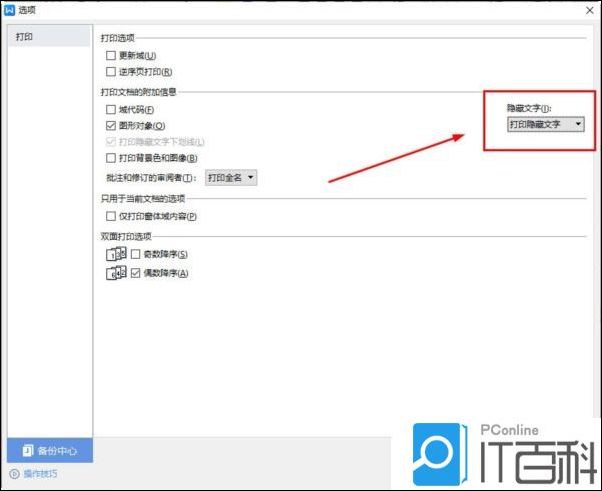Open the 打印全名 reviewer dropdown
This screenshot has height=491, width=602.
[231, 178]
